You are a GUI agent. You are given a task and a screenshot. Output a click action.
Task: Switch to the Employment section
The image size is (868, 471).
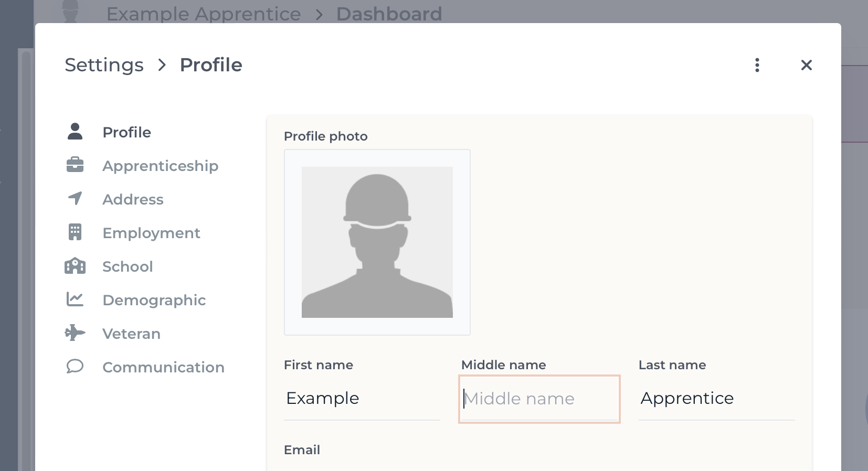[x=152, y=233]
